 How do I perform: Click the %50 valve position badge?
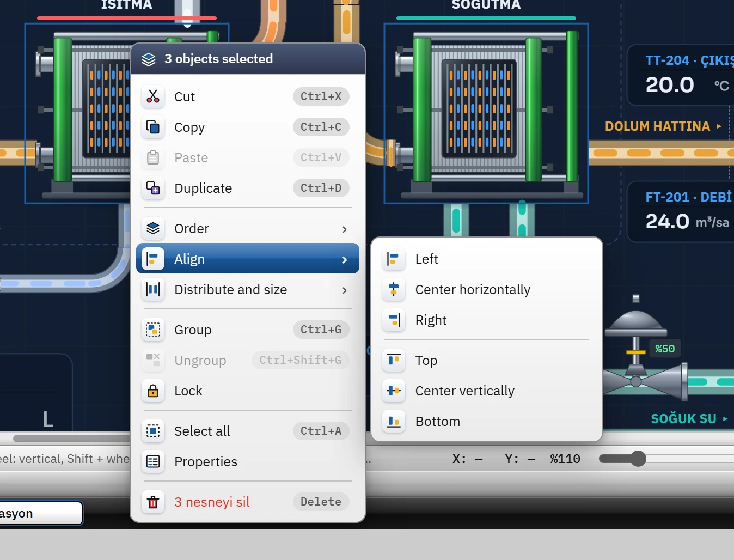click(665, 349)
